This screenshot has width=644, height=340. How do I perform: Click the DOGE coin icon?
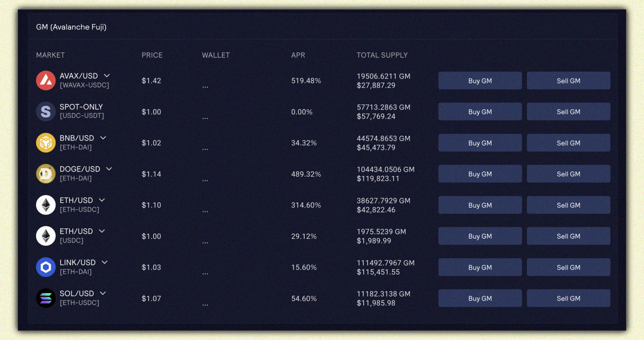[x=46, y=174]
